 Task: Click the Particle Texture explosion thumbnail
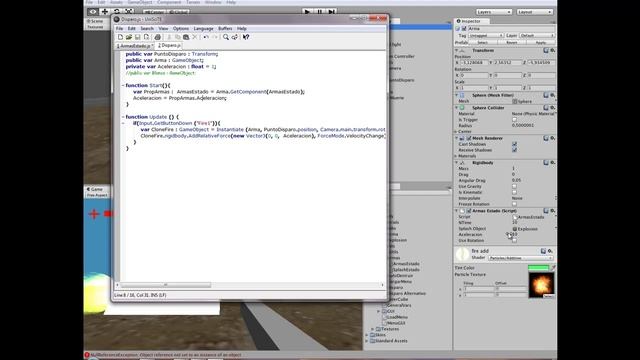[541, 285]
